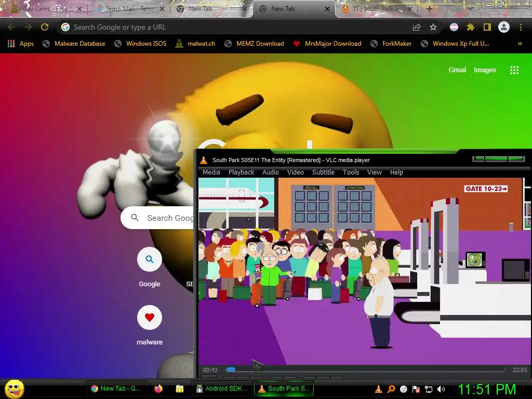Expand the hidden bookmarks chevron

(520, 44)
